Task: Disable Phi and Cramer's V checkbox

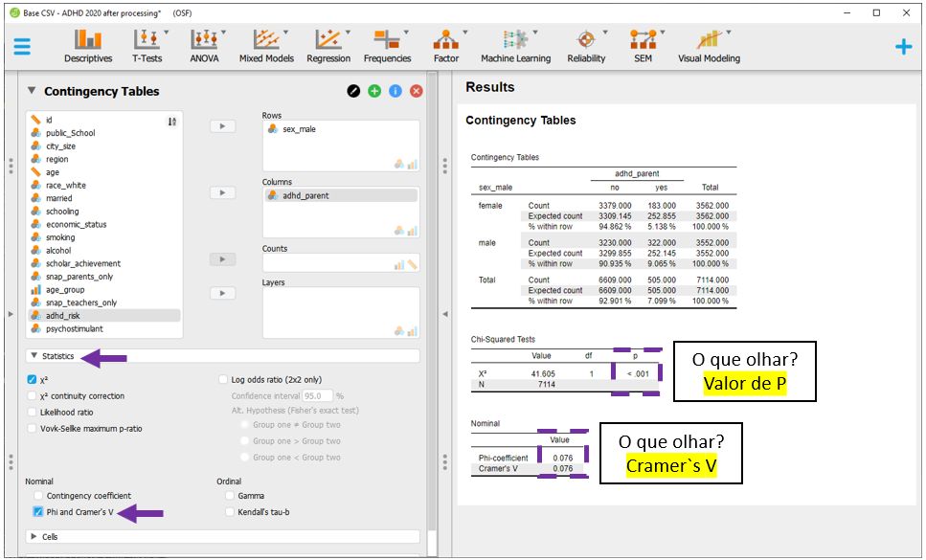Action: [x=38, y=512]
